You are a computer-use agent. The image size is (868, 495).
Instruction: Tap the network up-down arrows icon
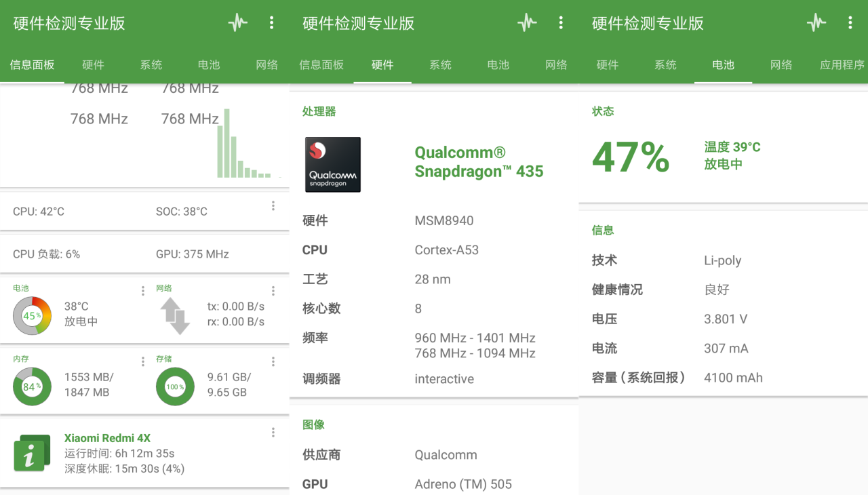pos(175,316)
